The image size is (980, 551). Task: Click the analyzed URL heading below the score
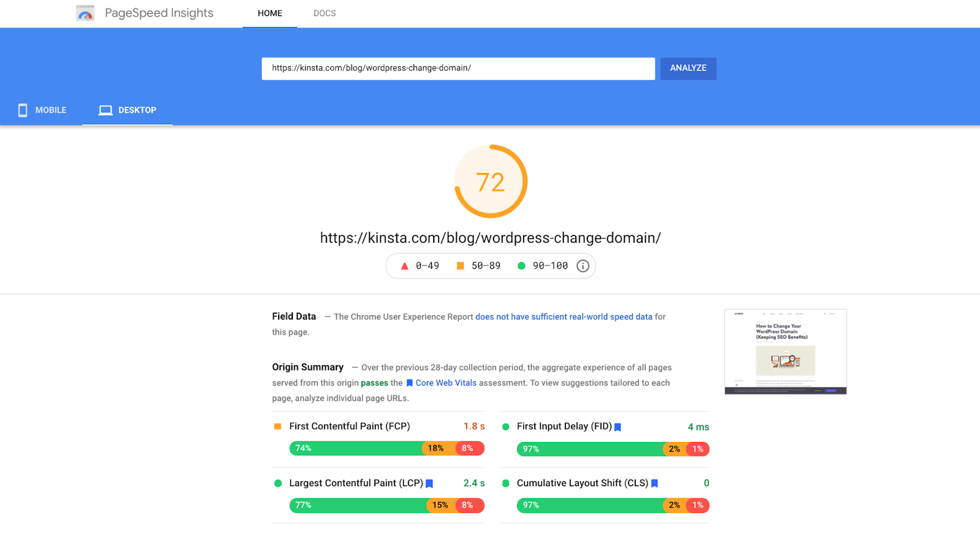coord(491,238)
